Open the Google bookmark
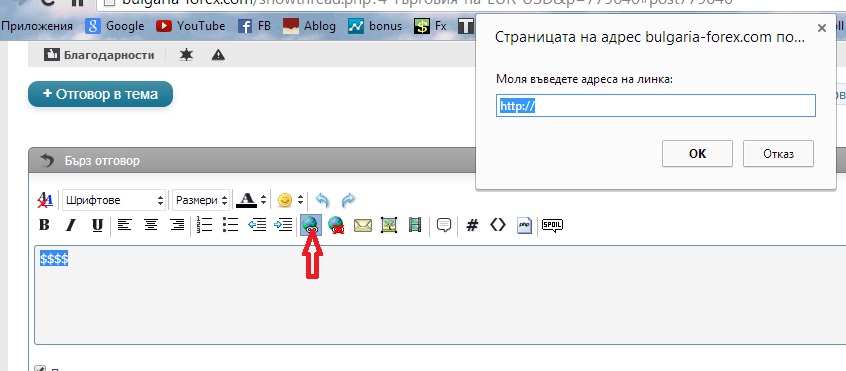The height and width of the screenshot is (371, 846). 114,26
